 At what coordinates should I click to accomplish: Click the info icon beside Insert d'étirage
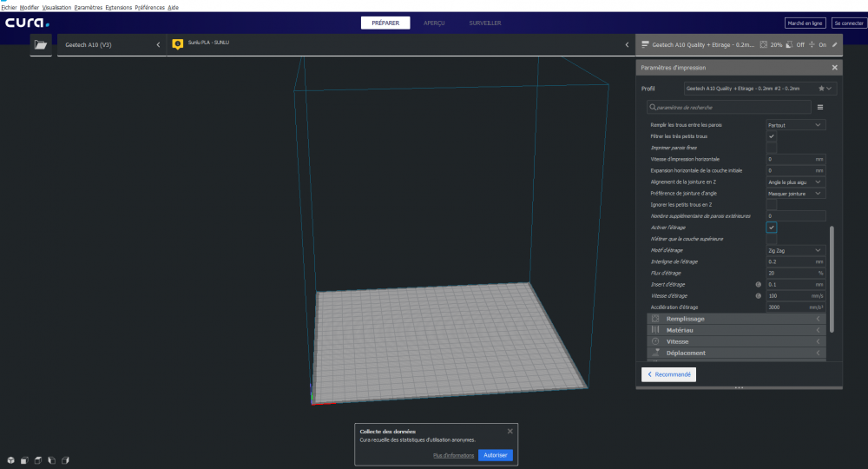(759, 285)
